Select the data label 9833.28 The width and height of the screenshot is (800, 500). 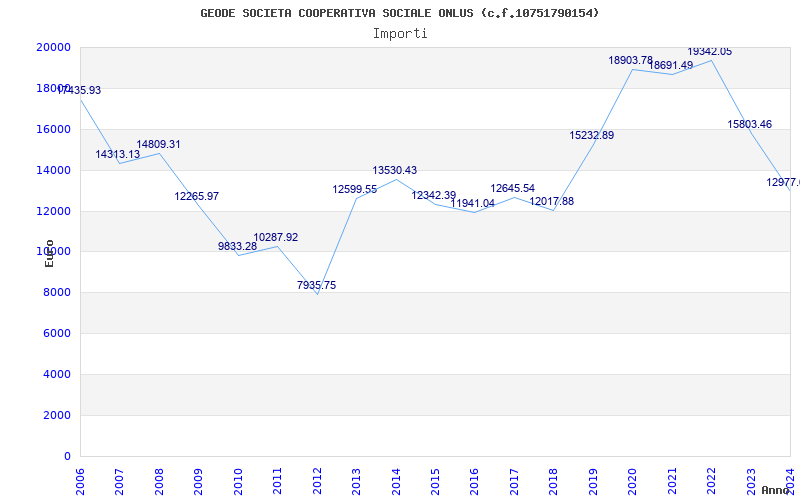[238, 246]
